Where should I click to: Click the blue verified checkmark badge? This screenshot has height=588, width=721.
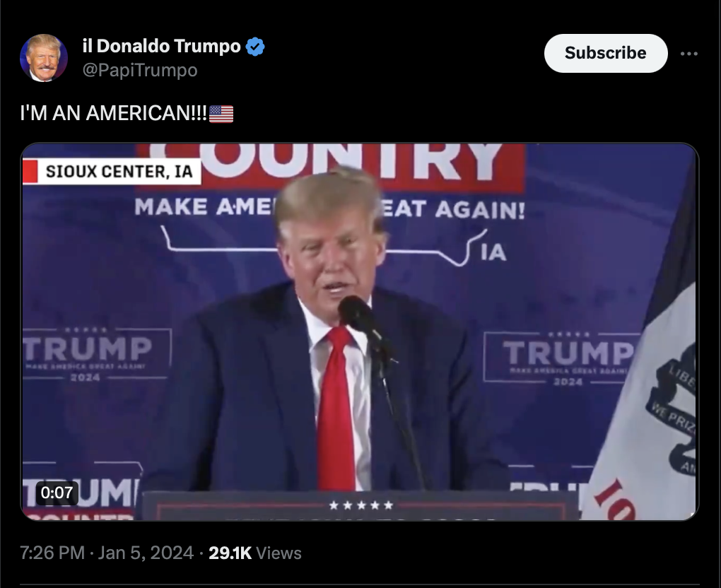pyautogui.click(x=255, y=47)
